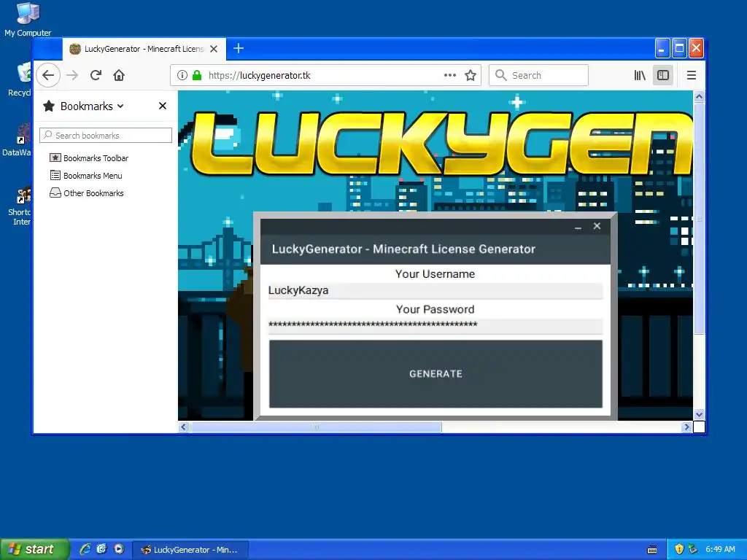Click the Your Password field
The width and height of the screenshot is (747, 560).
(x=436, y=326)
